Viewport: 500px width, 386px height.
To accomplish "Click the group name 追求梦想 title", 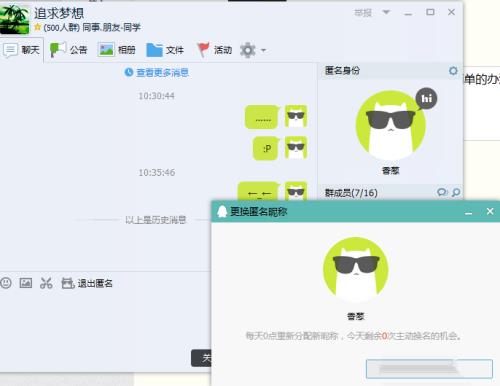I will [x=59, y=13].
